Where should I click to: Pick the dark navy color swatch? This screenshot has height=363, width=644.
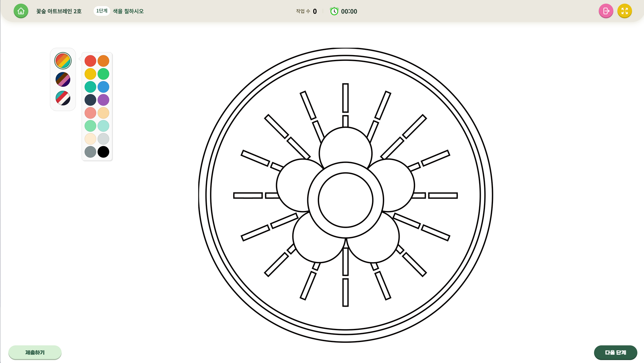point(90,100)
